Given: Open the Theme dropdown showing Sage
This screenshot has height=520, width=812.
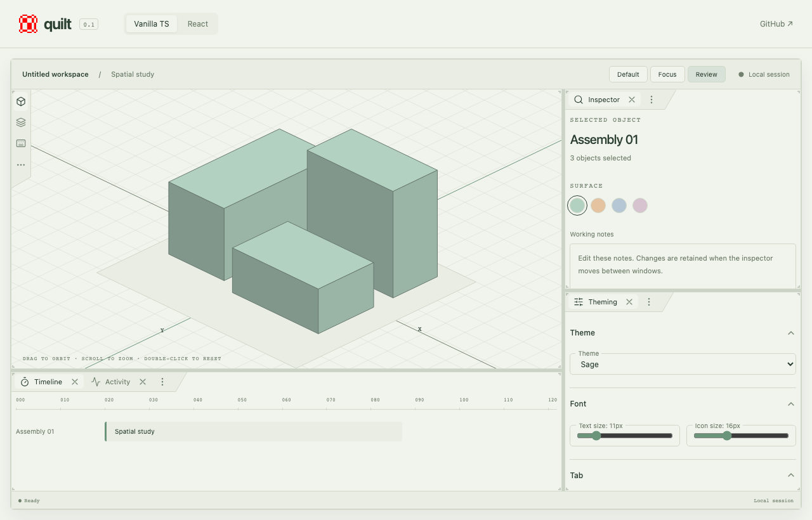Looking at the screenshot, I should tap(683, 364).
